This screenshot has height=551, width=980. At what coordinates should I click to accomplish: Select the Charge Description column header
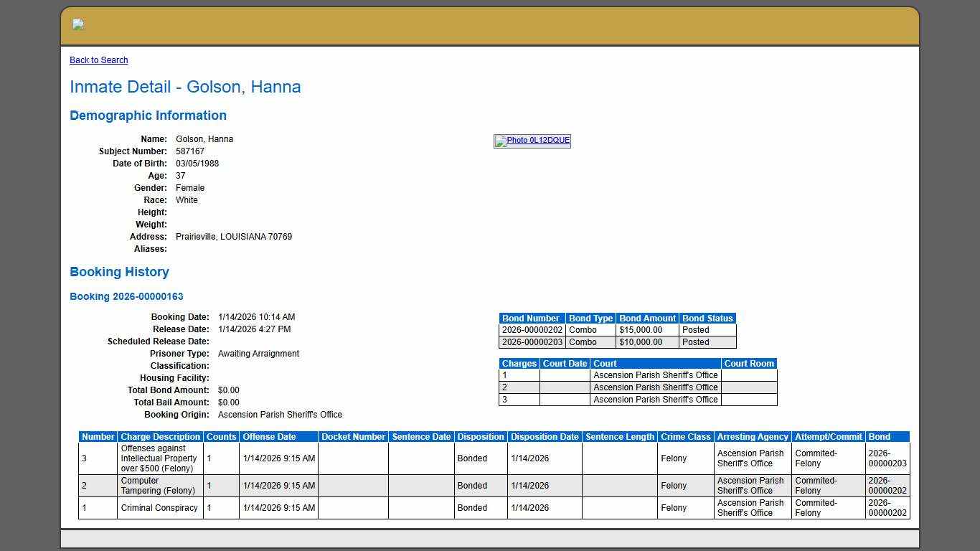point(160,437)
